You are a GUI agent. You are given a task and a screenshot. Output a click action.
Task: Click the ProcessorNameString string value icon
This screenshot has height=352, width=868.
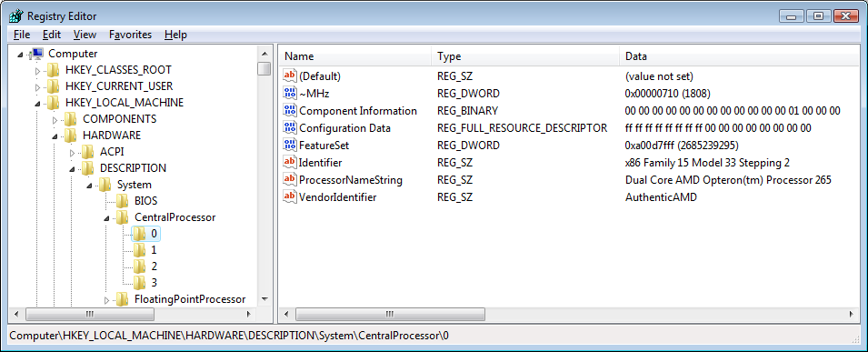tap(290, 179)
